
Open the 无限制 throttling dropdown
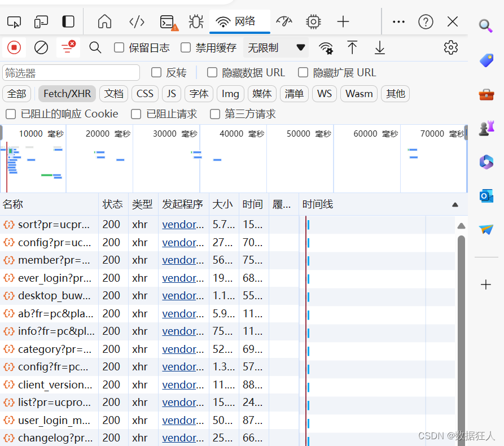(276, 47)
